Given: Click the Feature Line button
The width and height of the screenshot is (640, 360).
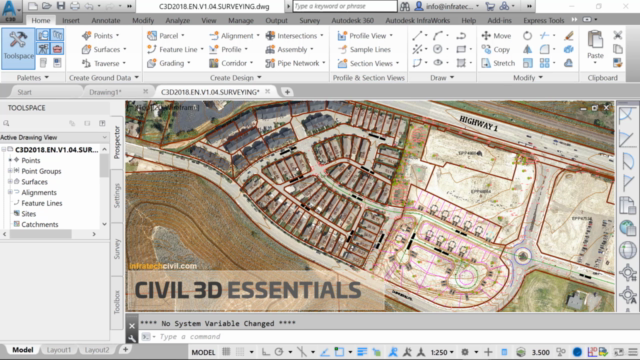Looking at the screenshot, I should click(175, 49).
